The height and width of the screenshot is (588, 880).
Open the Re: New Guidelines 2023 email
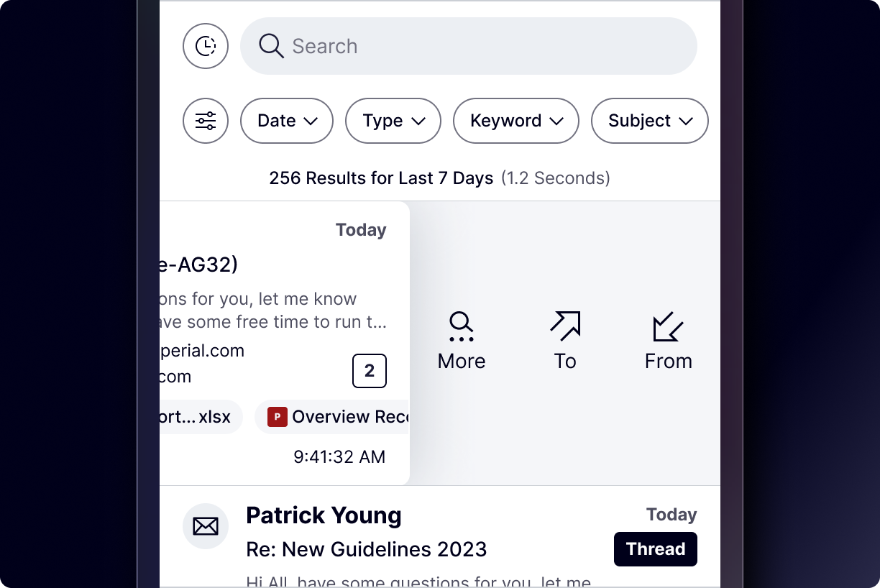pyautogui.click(x=366, y=549)
